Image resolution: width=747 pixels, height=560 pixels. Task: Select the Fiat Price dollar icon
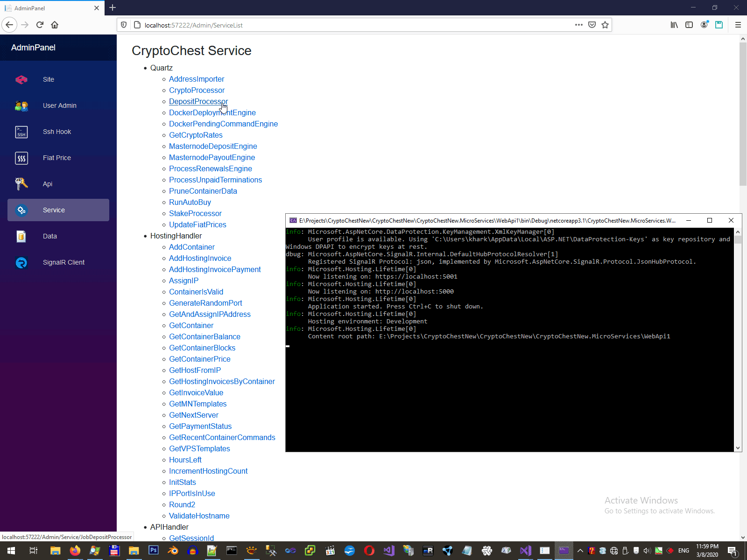click(21, 158)
